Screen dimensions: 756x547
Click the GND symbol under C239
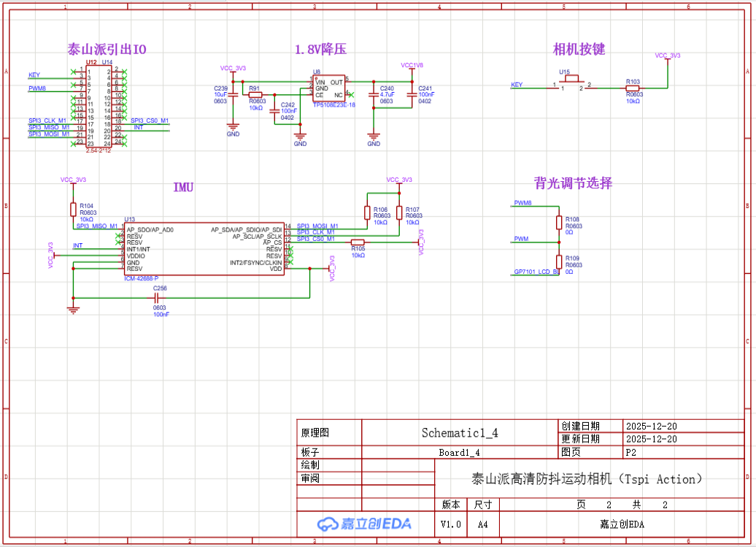(234, 127)
